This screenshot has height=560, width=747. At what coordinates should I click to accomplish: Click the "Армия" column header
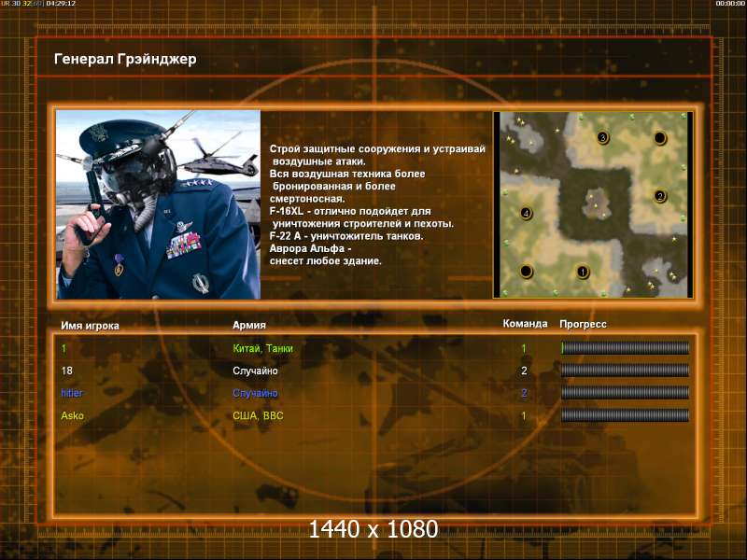point(249,325)
